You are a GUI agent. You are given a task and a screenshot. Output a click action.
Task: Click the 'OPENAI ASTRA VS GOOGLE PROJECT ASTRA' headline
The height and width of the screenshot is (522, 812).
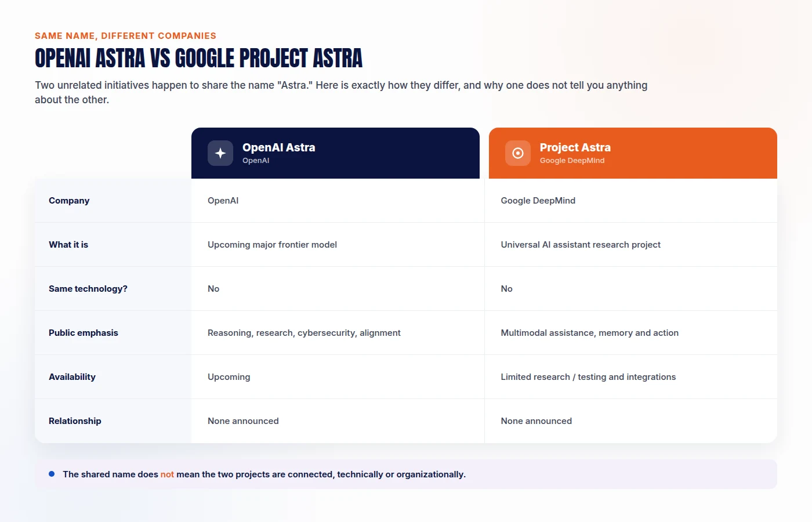198,58
